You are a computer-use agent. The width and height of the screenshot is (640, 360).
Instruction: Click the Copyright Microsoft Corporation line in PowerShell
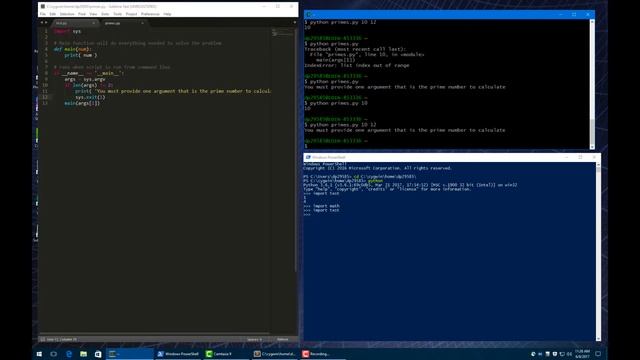point(378,168)
